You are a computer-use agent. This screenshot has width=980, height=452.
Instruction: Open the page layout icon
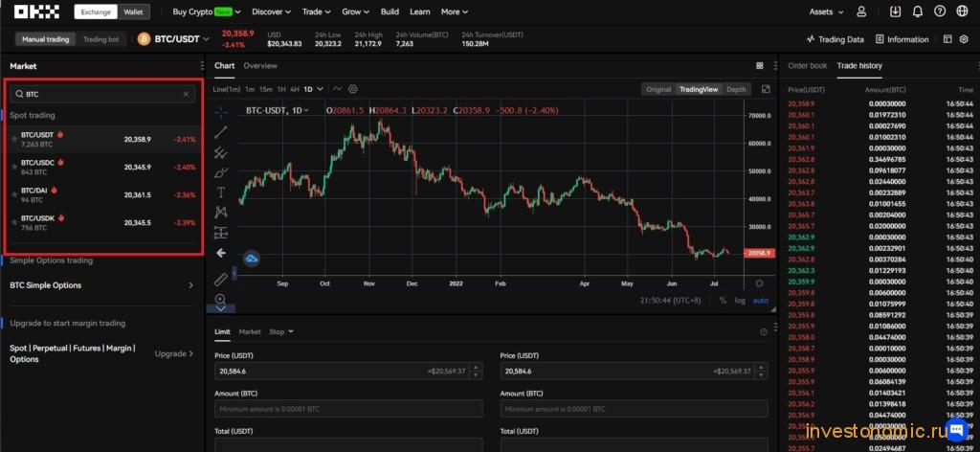947,38
